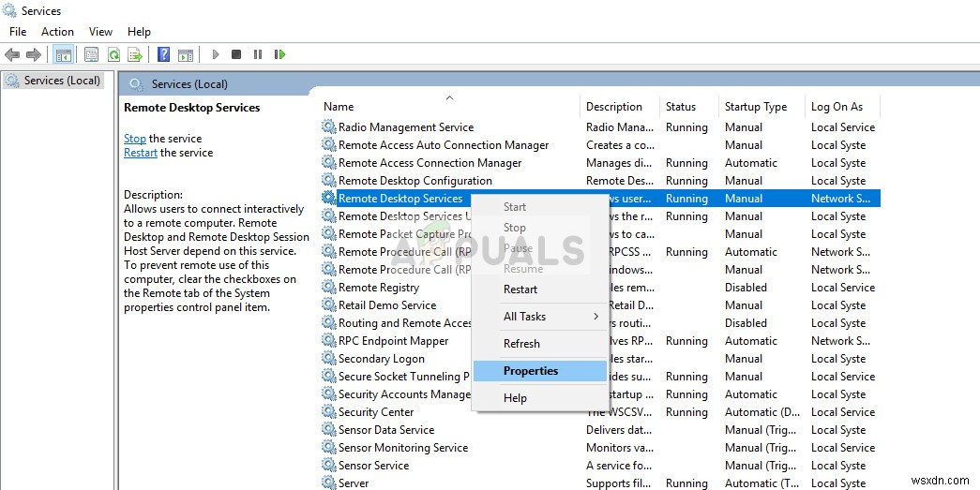
Task: Select the Remote Desktop Configuration service
Action: click(600, 181)
